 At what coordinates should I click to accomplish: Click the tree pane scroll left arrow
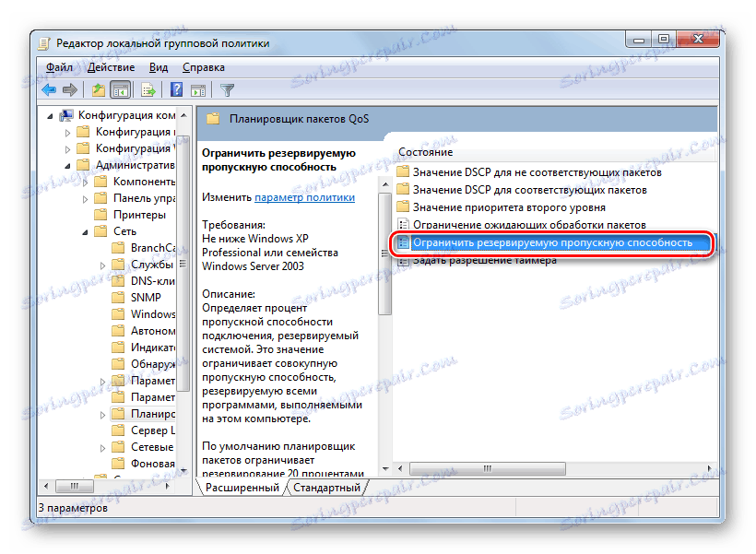pos(46,486)
